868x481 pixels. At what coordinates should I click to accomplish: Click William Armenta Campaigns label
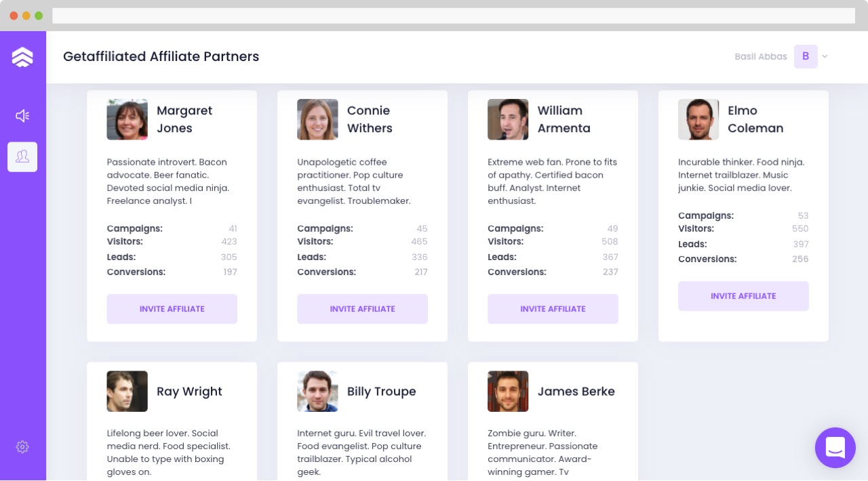tap(515, 229)
